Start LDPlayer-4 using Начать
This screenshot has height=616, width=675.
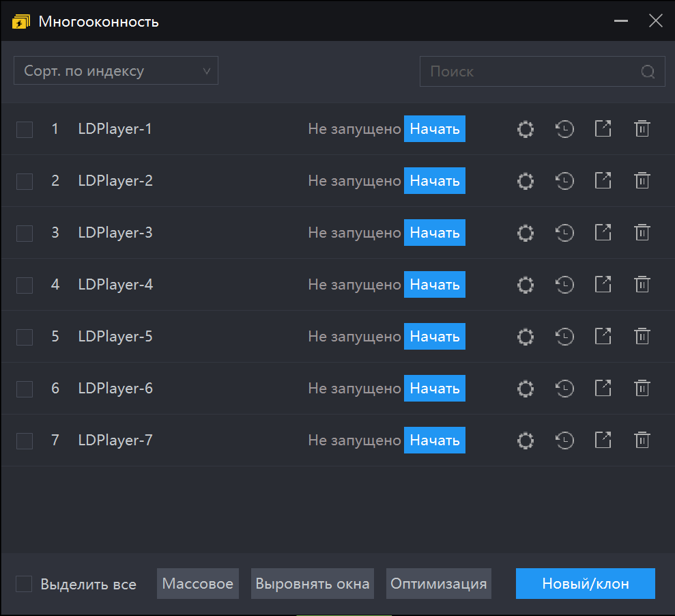pos(434,284)
